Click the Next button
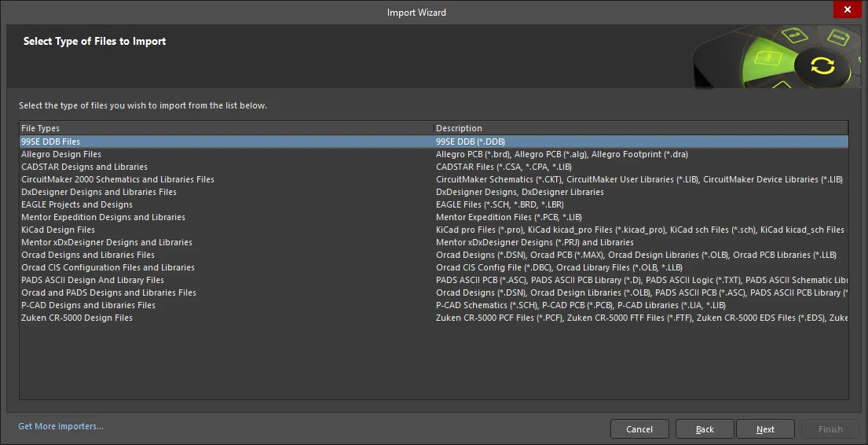 coord(766,429)
